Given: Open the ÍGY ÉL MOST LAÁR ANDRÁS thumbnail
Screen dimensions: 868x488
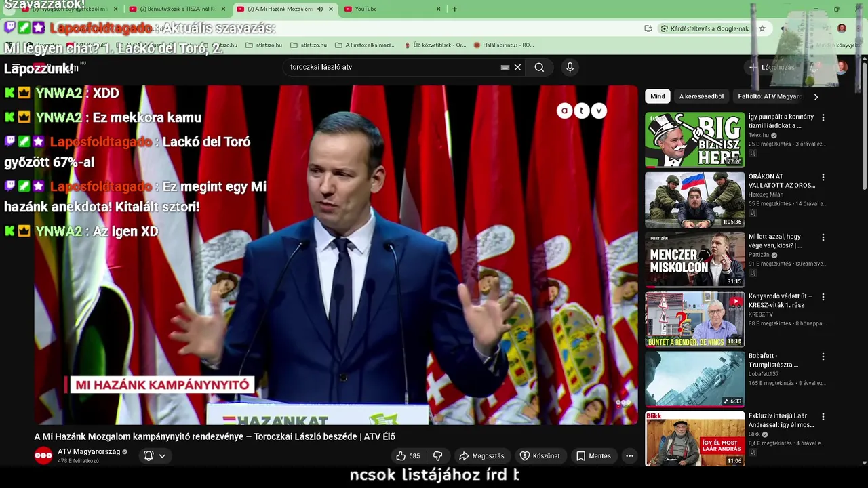Looking at the screenshot, I should click(x=694, y=439).
